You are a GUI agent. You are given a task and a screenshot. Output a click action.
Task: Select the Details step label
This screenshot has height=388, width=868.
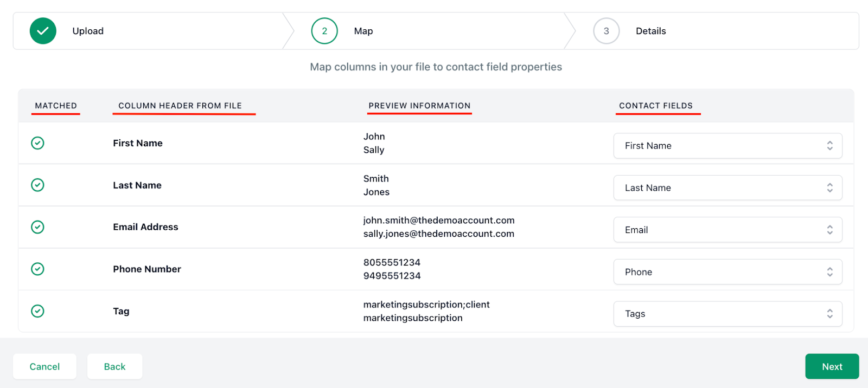pyautogui.click(x=650, y=31)
